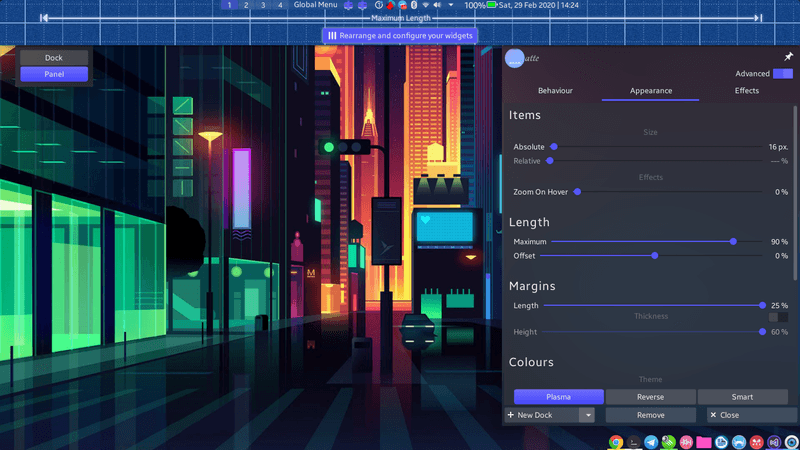Image resolution: width=800 pixels, height=450 pixels.
Task: Click the Wi-Fi network tray icon
Action: (x=426, y=5)
